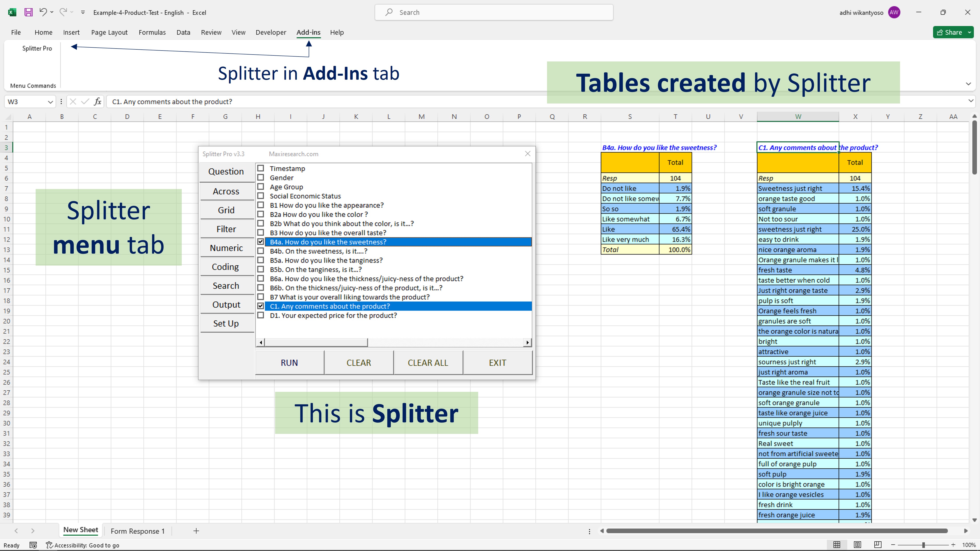Click the Splitter list horizontal scrollbar thumb
The height and width of the screenshot is (551, 980).
[x=316, y=342]
